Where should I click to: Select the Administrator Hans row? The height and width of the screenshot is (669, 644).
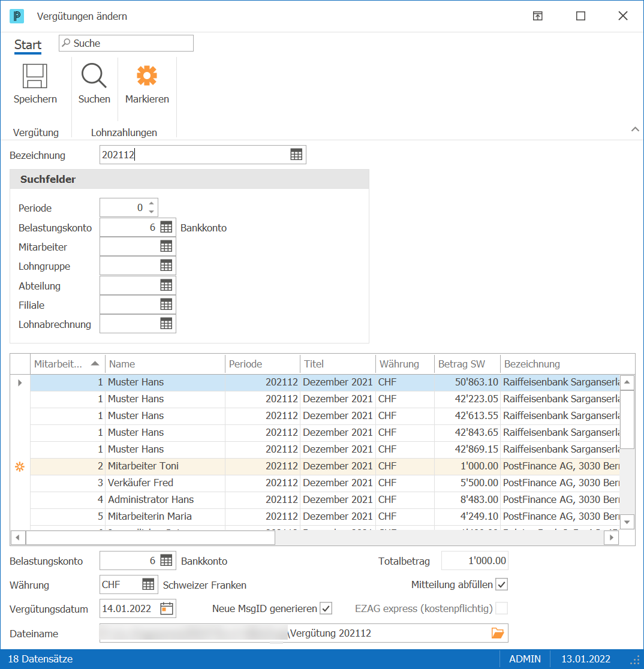click(325, 499)
